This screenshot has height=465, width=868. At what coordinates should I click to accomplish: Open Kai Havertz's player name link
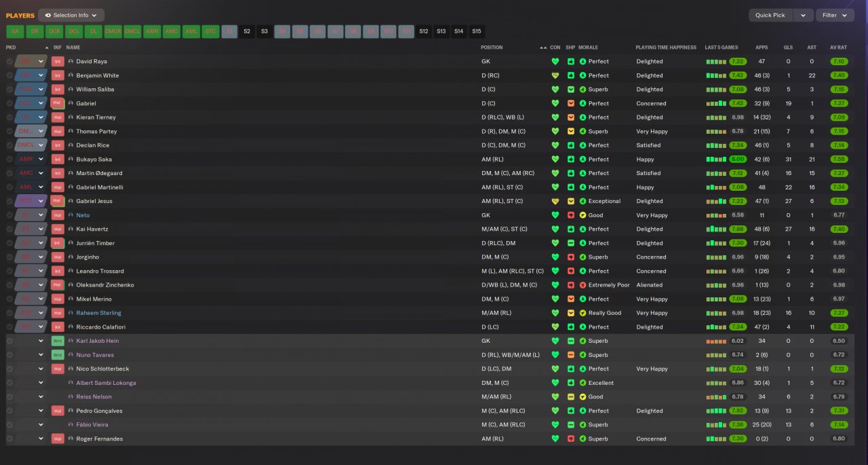pos(92,229)
